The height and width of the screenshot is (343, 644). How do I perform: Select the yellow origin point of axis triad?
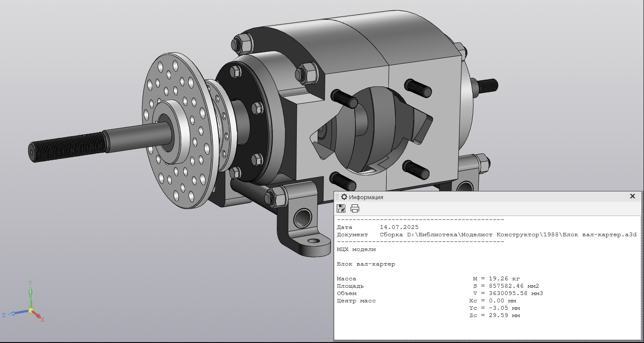coord(31,310)
